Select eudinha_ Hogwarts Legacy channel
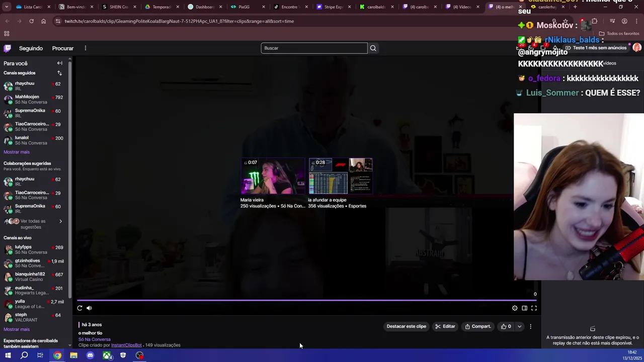Screen dimensions: 644x362 click(35, 291)
